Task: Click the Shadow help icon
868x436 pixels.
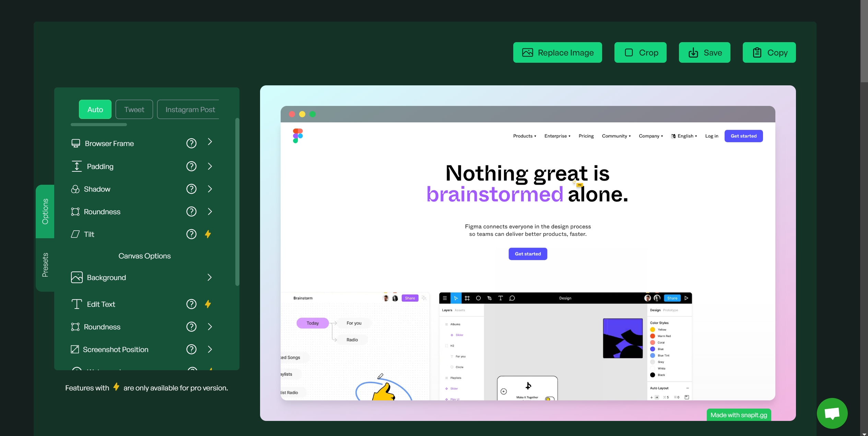Action: click(x=191, y=189)
